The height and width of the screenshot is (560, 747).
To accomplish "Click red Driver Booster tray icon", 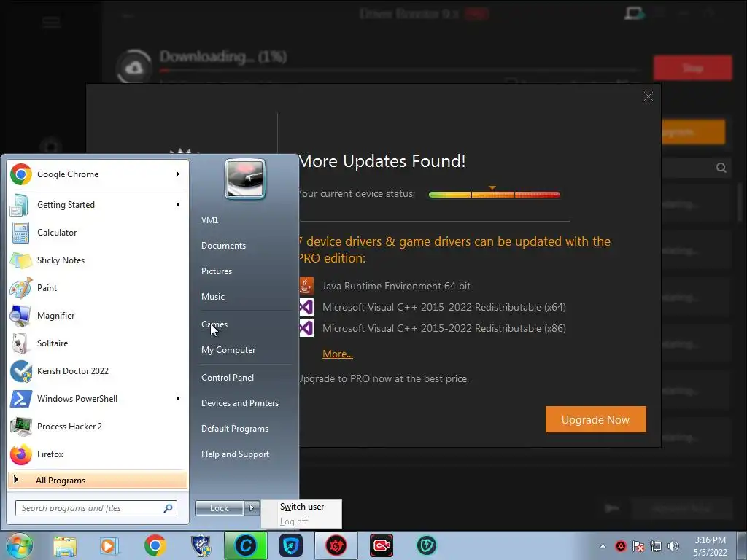I will pyautogui.click(x=621, y=546).
